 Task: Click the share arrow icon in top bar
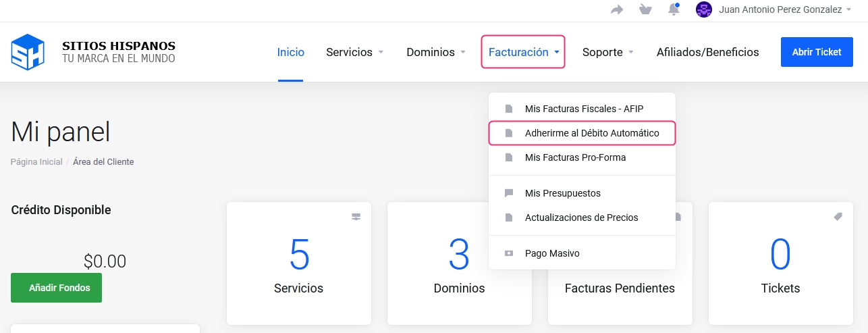coord(617,9)
